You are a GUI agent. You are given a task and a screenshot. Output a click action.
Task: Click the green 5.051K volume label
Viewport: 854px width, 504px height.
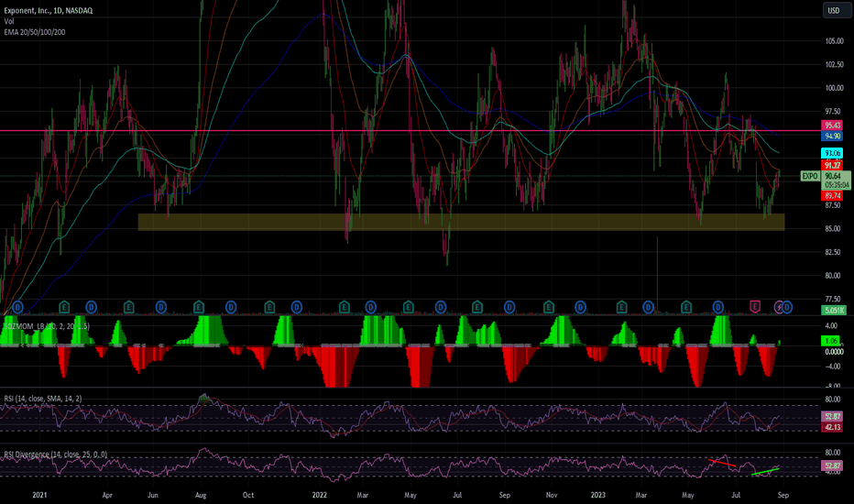pyautogui.click(x=834, y=311)
